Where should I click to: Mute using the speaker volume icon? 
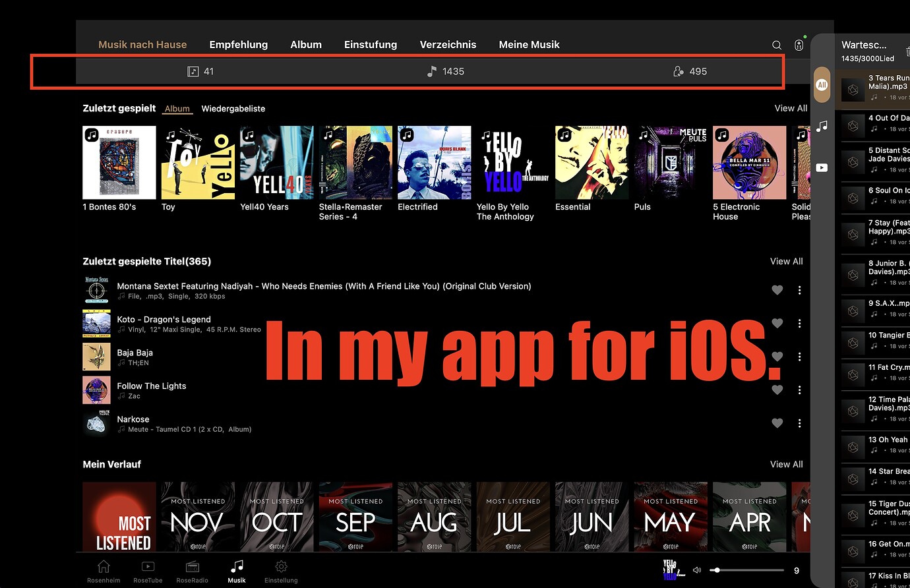click(697, 570)
